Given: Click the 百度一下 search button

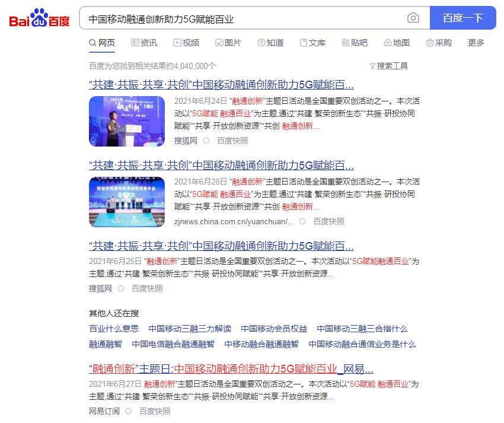Looking at the screenshot, I should [x=463, y=18].
